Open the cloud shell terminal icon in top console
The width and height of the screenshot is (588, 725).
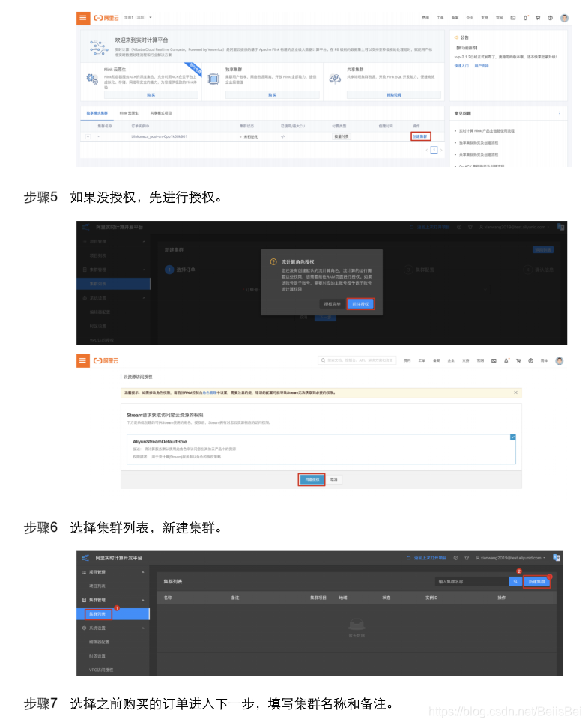(x=512, y=18)
